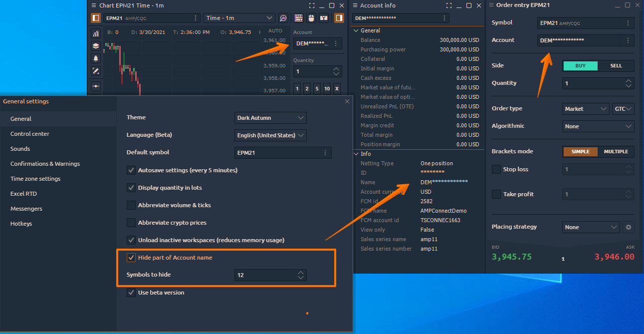The image size is (644, 334).
Task: Select the drawing pencil tool icon
Action: [x=96, y=71]
